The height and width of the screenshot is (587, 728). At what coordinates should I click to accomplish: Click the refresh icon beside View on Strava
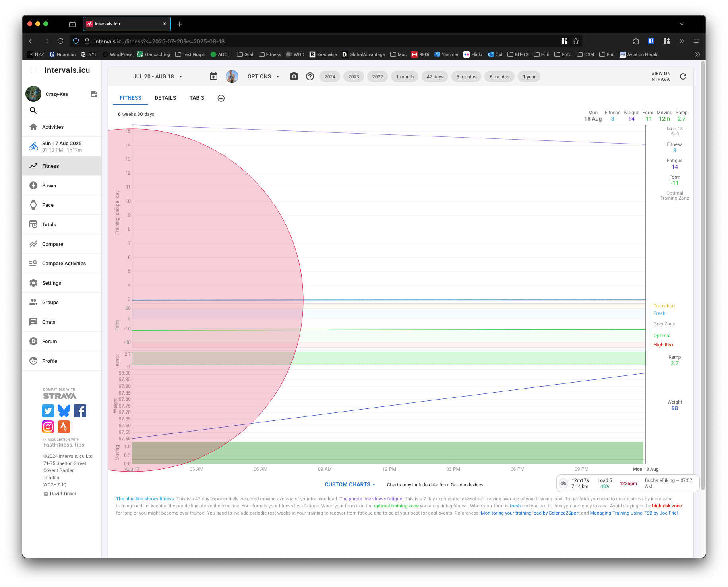(x=683, y=76)
